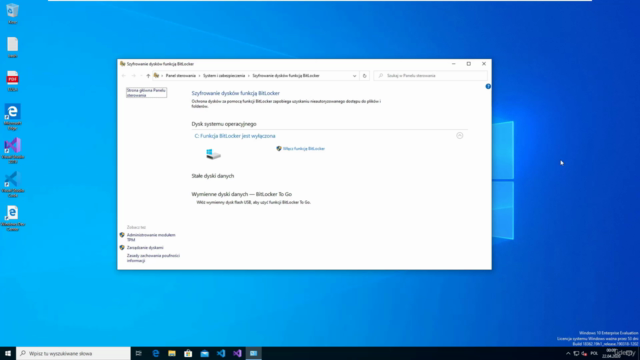
Task: Click Panel sterowania in the breadcrumb
Action: tap(181, 76)
